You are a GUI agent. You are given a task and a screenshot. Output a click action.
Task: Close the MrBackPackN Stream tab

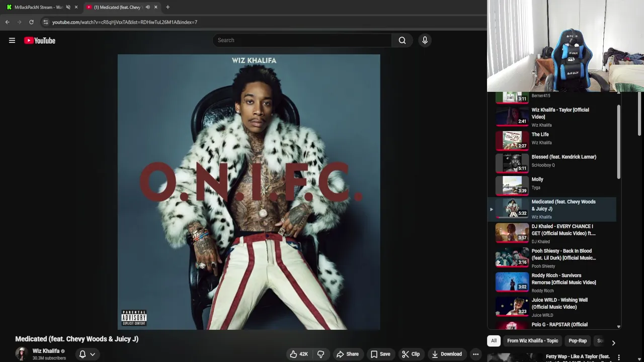[76, 7]
